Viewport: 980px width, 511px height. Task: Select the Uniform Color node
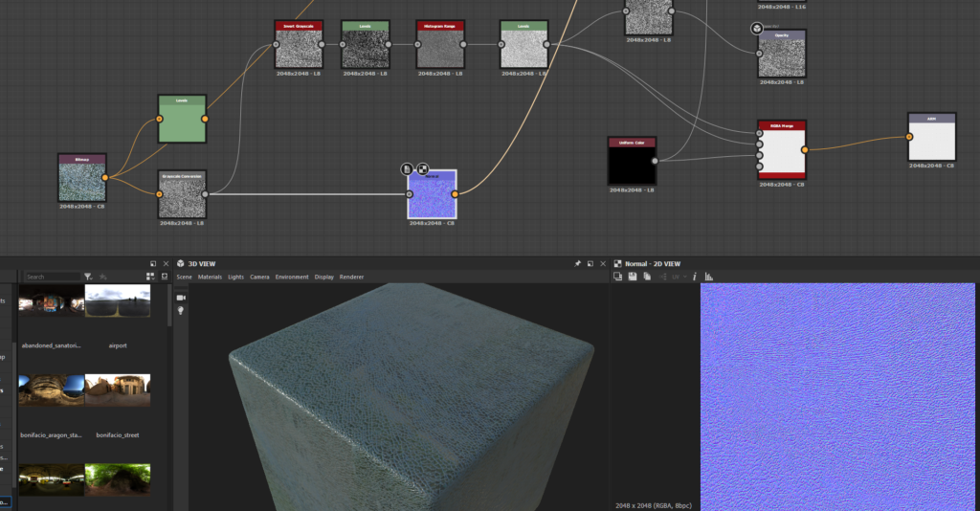(632, 164)
